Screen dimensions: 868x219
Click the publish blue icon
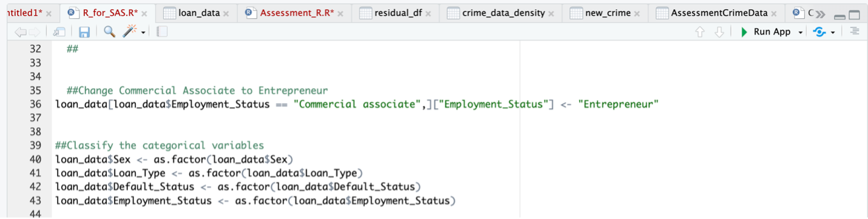coord(820,32)
